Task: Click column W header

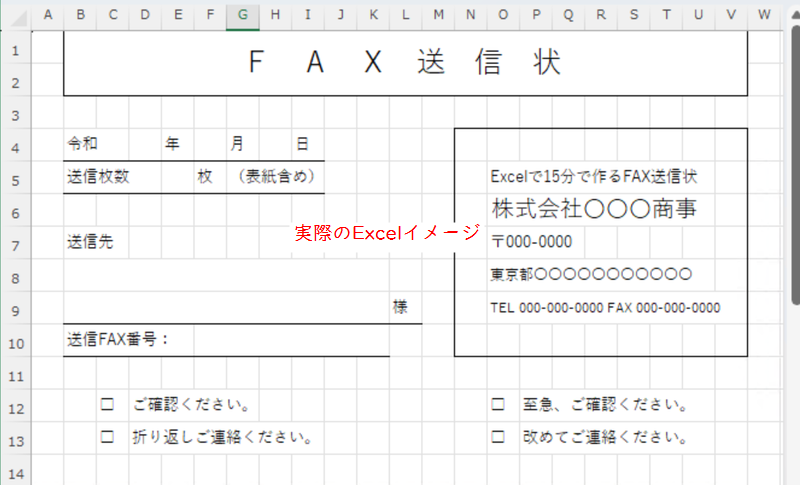Action: tap(764, 14)
